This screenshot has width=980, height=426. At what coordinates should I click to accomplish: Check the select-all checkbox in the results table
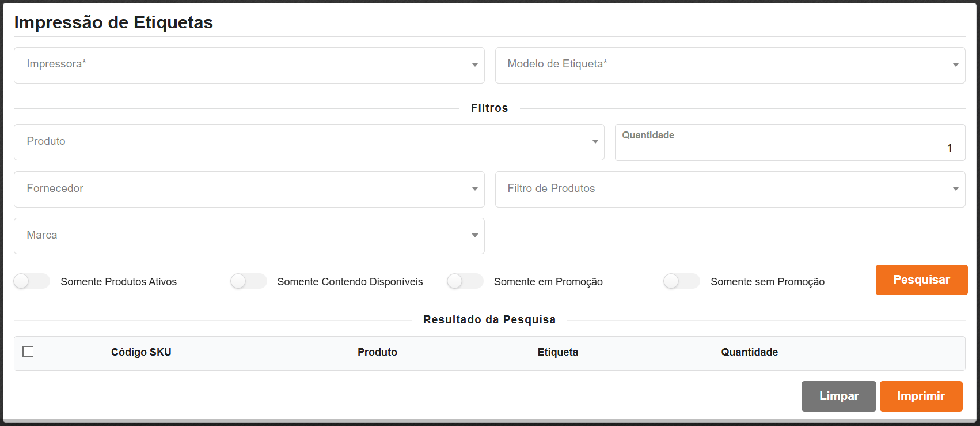tap(28, 351)
